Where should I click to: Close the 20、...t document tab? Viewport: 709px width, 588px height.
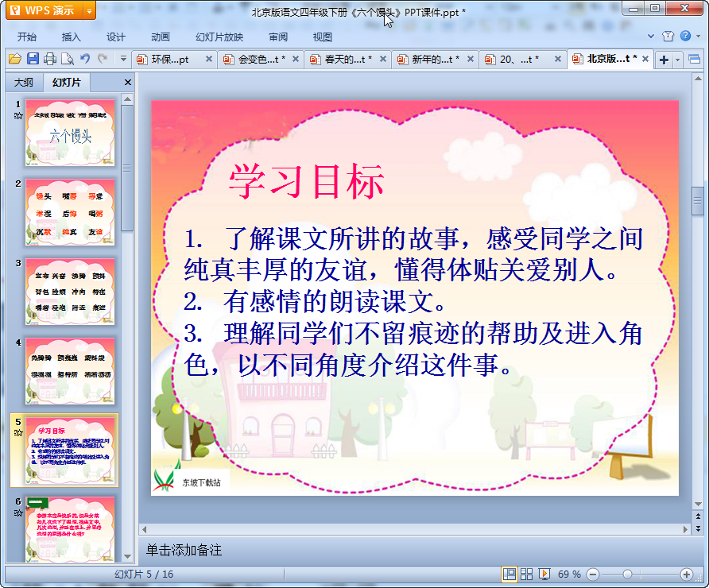tap(557, 59)
